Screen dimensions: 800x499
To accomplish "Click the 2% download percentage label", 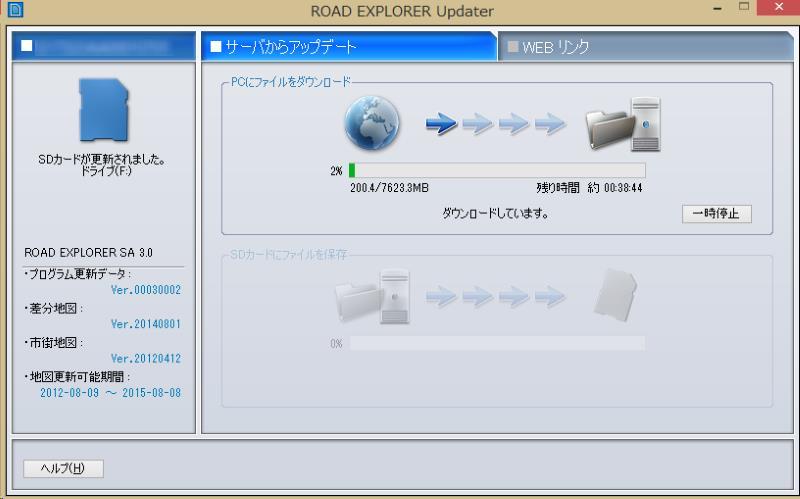I will coord(336,171).
